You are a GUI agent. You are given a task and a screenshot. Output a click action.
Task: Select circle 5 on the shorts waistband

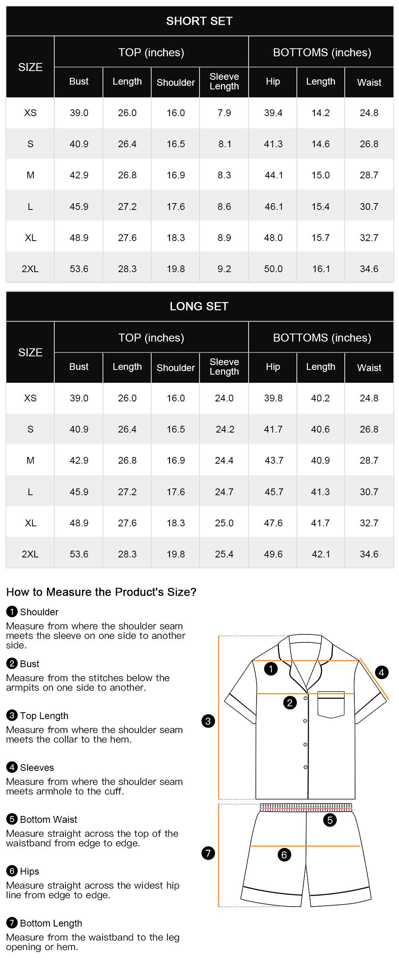tap(330, 820)
